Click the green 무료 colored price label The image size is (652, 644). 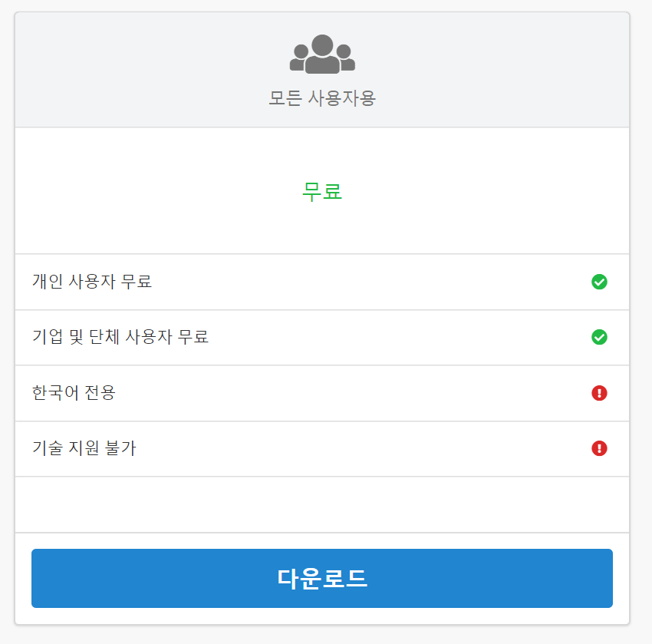tap(321, 191)
